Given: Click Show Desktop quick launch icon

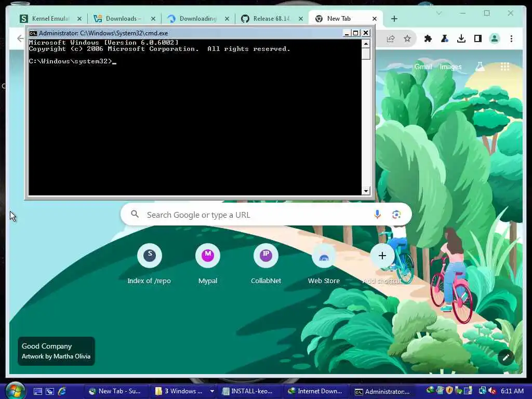Looking at the screenshot, I should 37,391.
